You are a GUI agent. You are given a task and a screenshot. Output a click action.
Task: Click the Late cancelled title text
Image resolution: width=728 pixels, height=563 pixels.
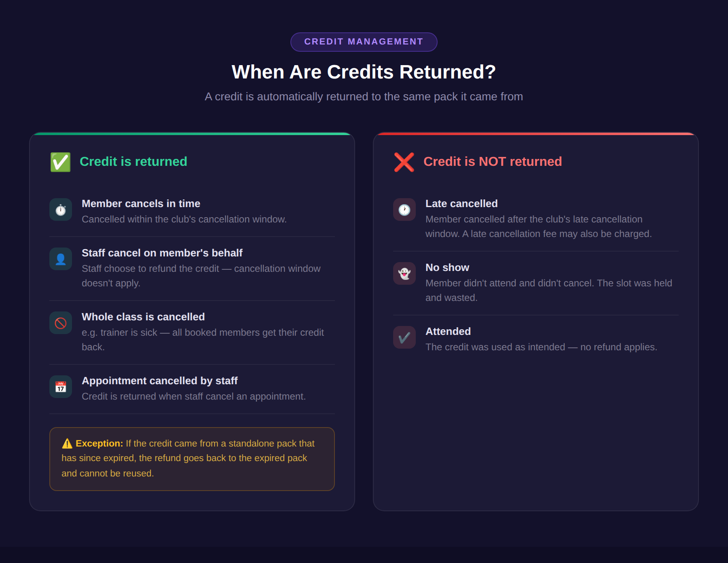(461, 203)
